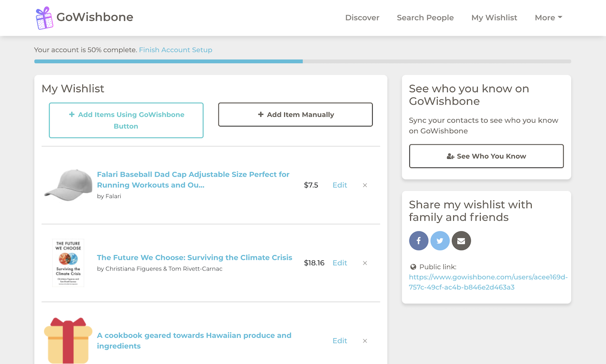Click The Future We Choose book cover
Viewport: 606px width, 364px height.
tap(68, 263)
